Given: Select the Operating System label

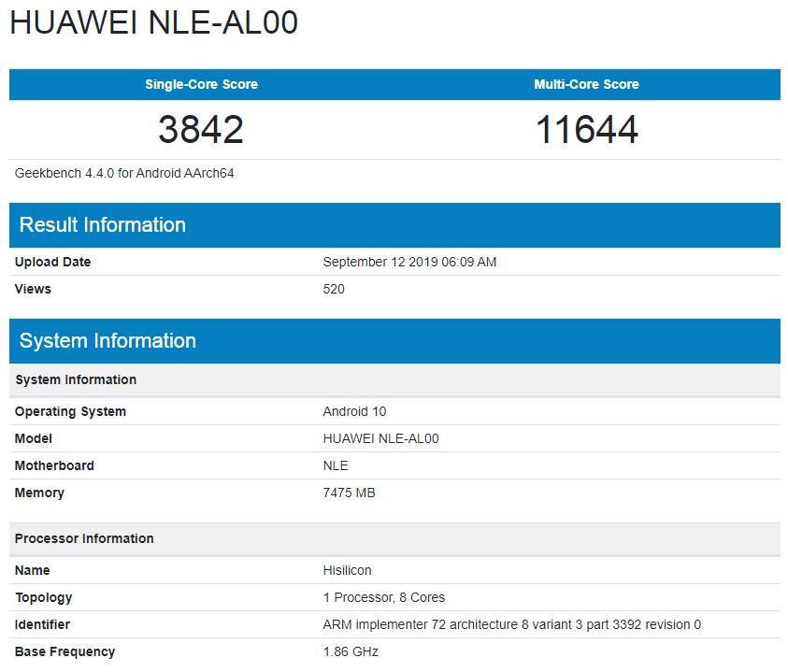Looking at the screenshot, I should (70, 411).
